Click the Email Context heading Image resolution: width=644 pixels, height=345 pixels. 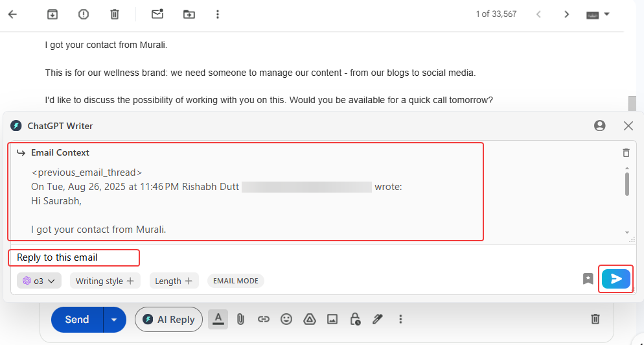[x=60, y=152]
